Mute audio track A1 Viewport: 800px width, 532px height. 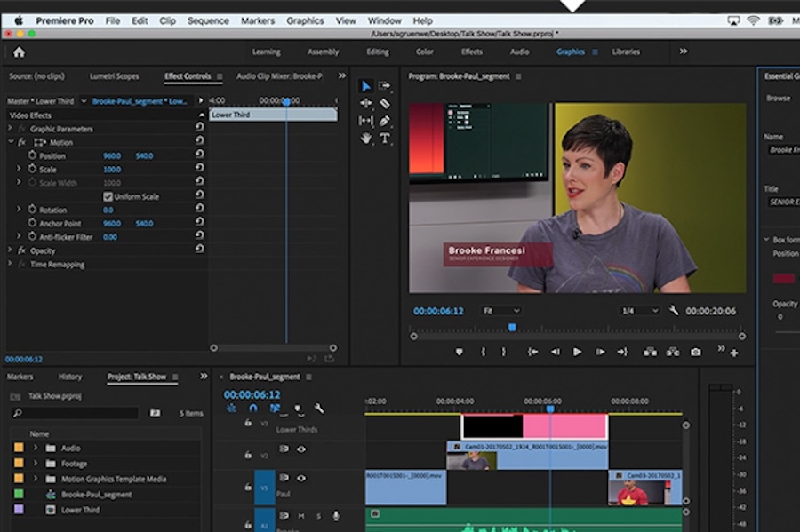click(x=301, y=516)
